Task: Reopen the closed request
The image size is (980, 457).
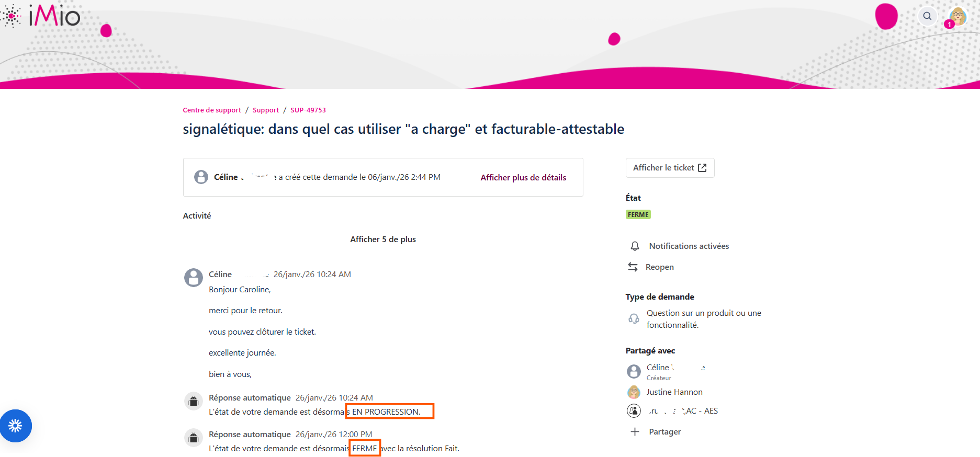Action: [659, 267]
